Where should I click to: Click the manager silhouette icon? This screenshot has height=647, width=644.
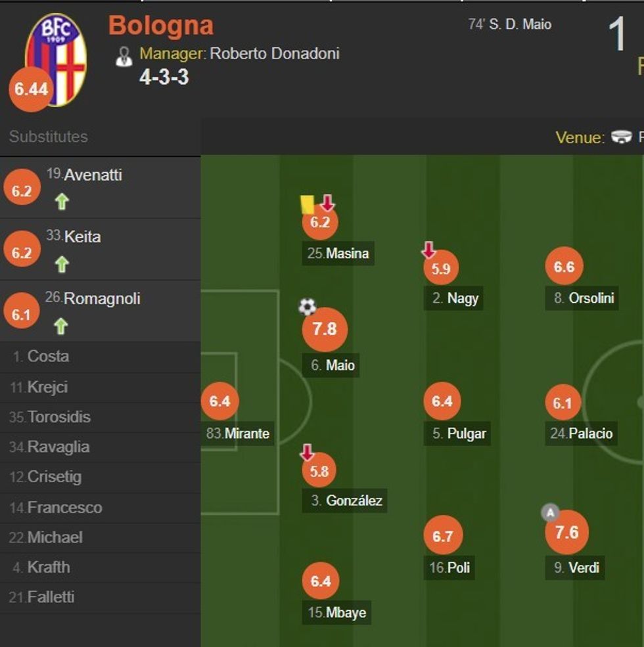pos(124,55)
